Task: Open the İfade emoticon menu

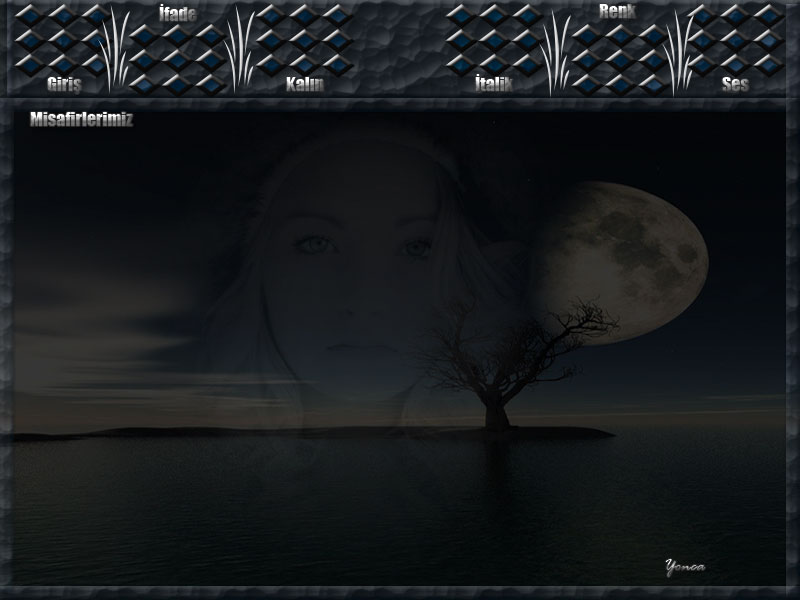Action: click(178, 14)
